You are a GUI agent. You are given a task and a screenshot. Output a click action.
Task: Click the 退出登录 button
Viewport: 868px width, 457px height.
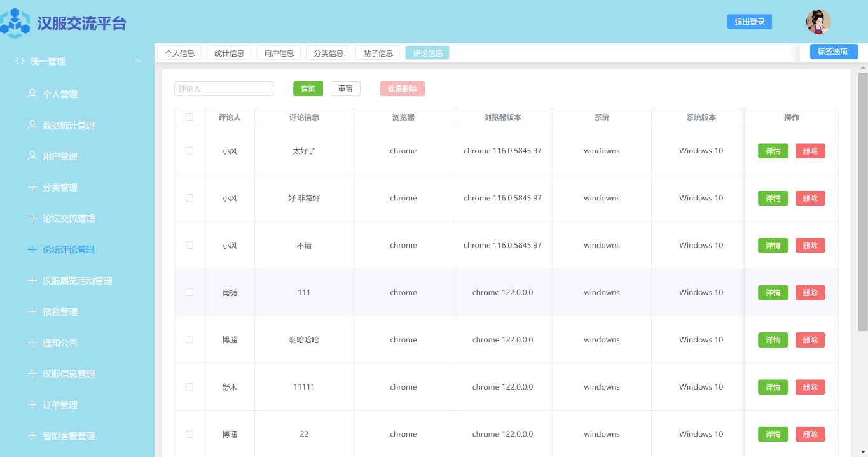tap(750, 22)
